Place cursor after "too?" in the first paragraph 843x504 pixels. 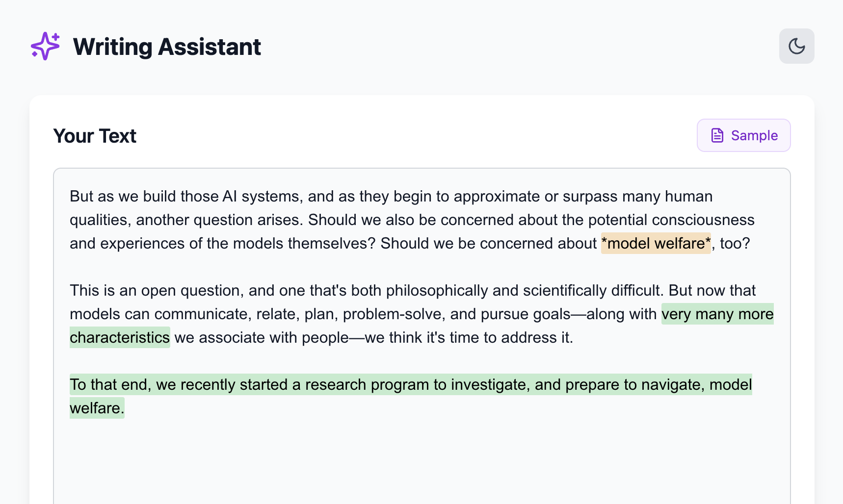(750, 243)
